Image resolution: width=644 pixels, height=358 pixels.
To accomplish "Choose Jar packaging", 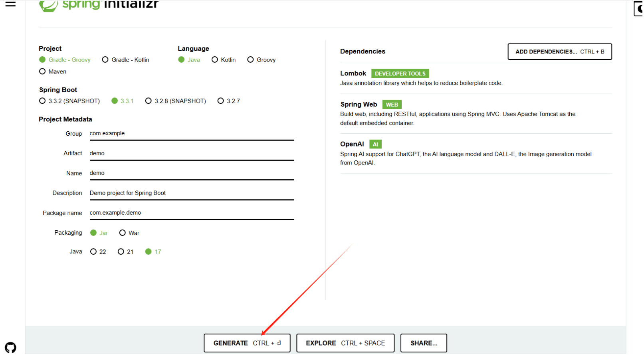I will (x=99, y=233).
